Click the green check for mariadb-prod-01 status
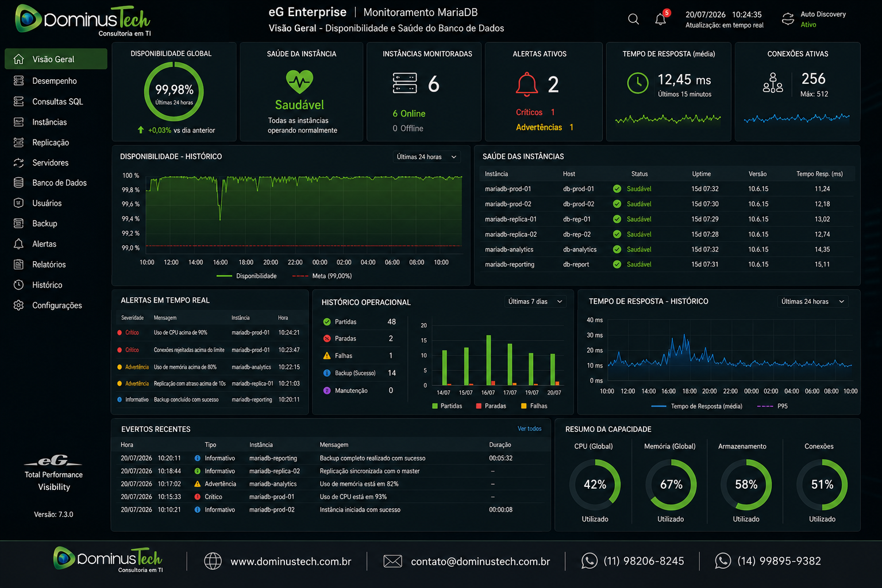882x588 pixels. [x=617, y=189]
